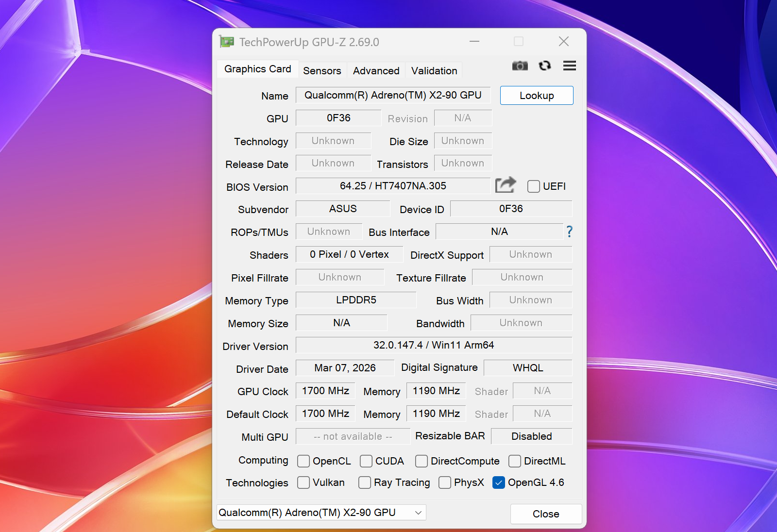Click the Multi GPU not available field
The width and height of the screenshot is (777, 532).
coord(353,436)
